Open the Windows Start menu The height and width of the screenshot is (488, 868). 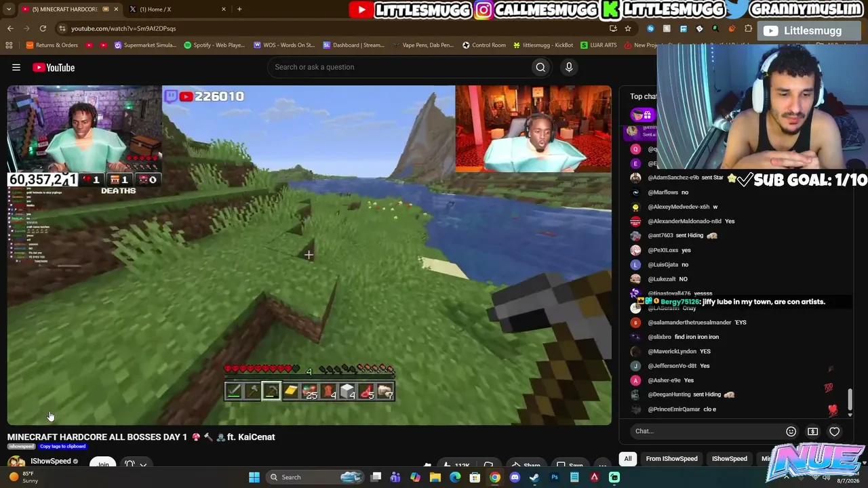254,477
